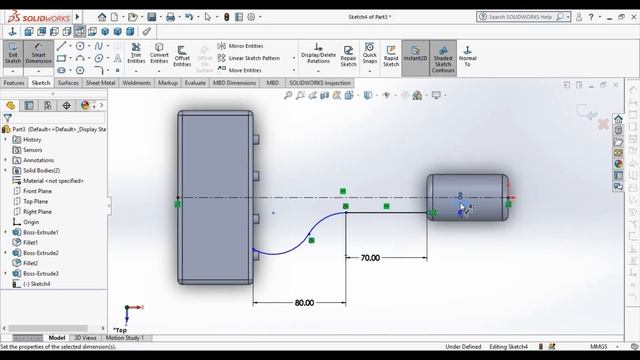Click the red X cancel sketch corner icon
This screenshot has height=360, width=640.
click(x=604, y=124)
